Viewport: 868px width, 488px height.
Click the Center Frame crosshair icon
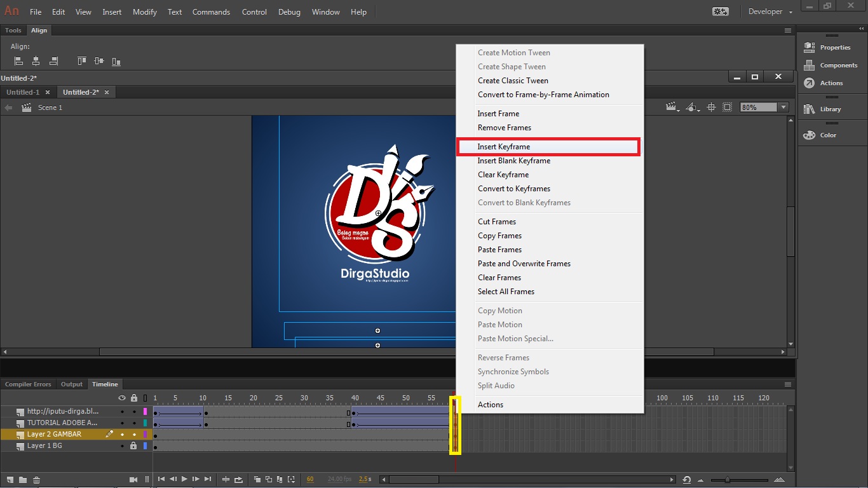click(x=711, y=107)
